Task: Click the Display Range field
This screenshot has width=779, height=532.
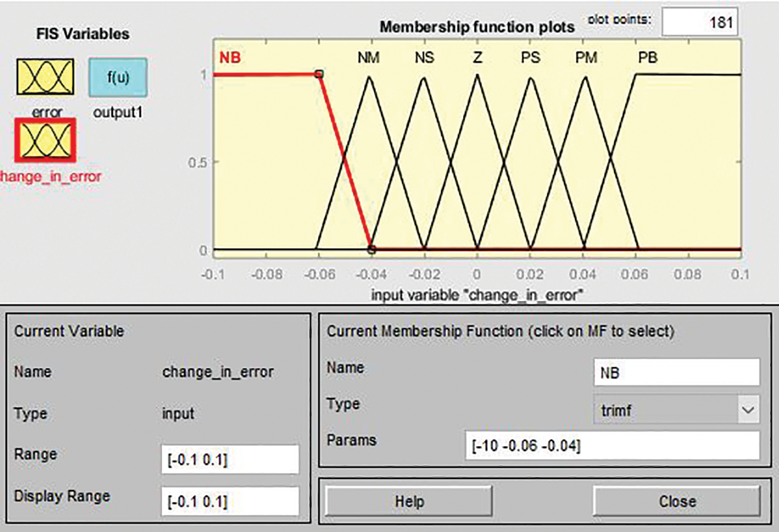Action: pos(230,501)
